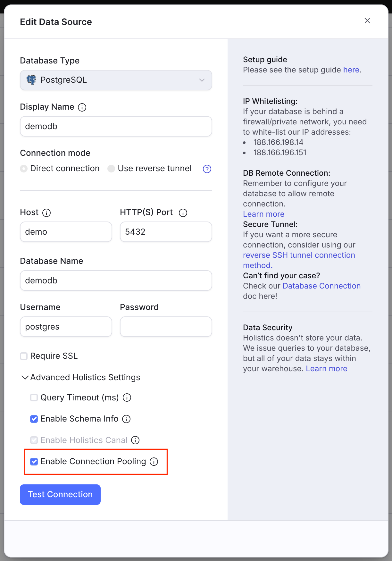Select the Use reverse tunnel radio option
This screenshot has width=392, height=561.
(111, 169)
